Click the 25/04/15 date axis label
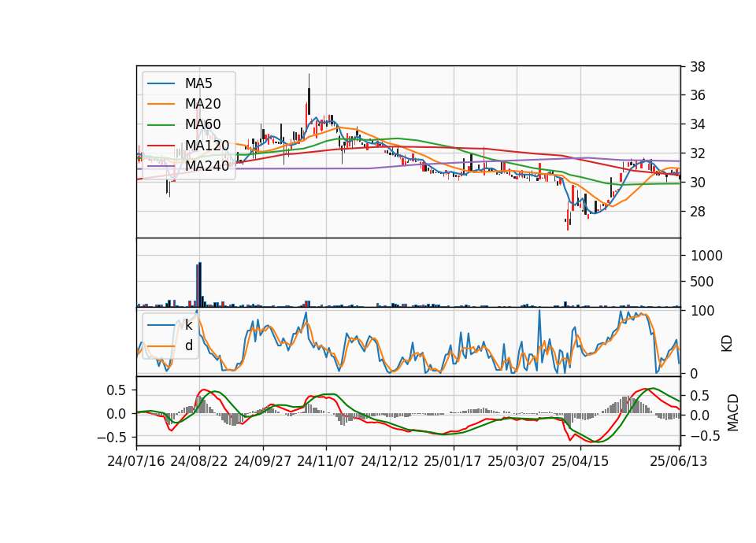This screenshot has height=543, width=756. pyautogui.click(x=580, y=461)
